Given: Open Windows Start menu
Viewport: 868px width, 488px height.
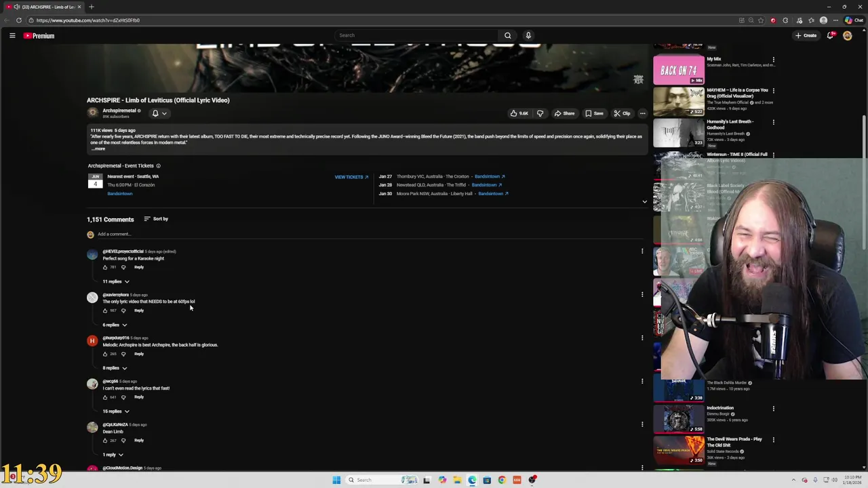Looking at the screenshot, I should (336, 480).
